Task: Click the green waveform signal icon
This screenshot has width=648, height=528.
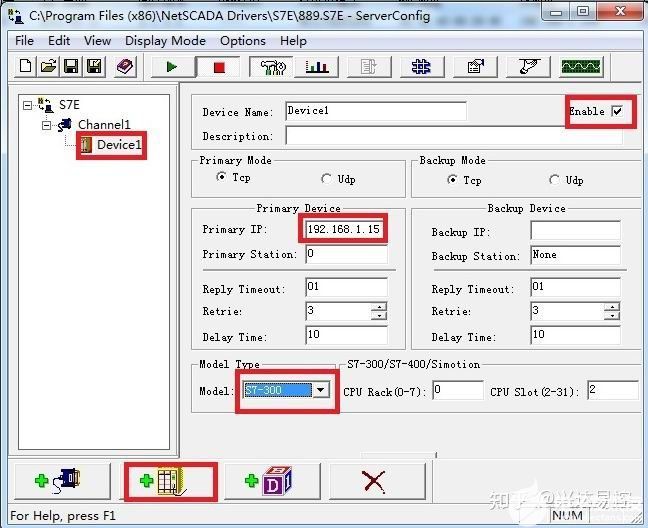Action: click(x=581, y=67)
